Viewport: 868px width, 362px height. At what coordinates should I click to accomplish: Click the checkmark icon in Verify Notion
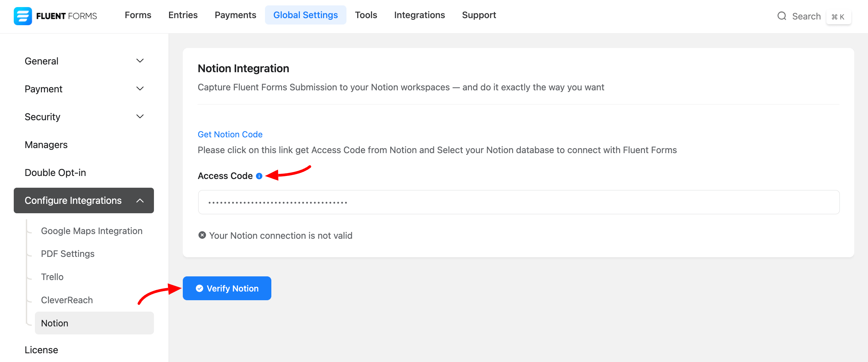200,288
